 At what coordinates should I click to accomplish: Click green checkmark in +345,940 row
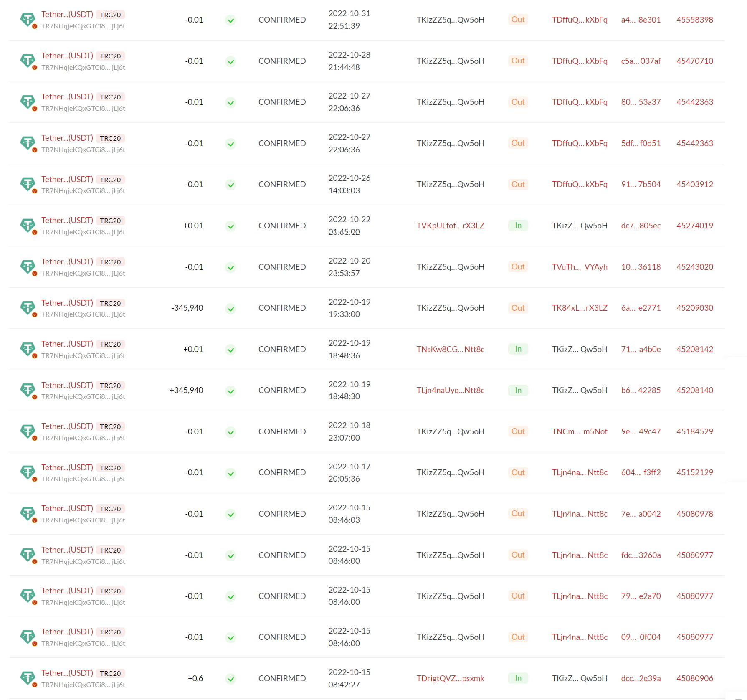point(230,391)
